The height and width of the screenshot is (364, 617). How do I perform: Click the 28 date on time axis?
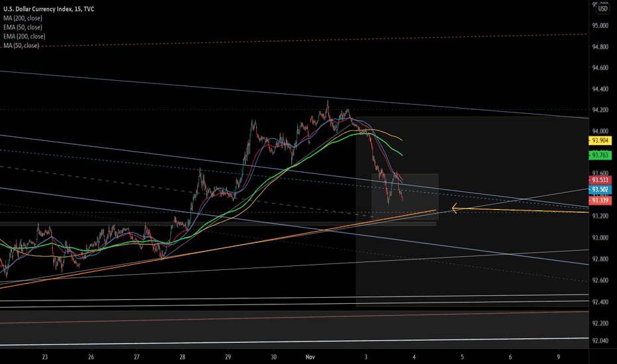(182, 357)
